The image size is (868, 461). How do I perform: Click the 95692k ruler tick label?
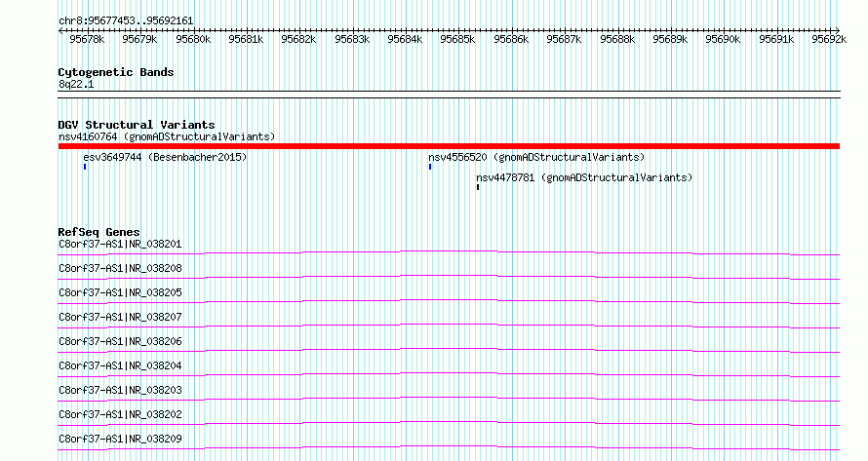point(829,39)
